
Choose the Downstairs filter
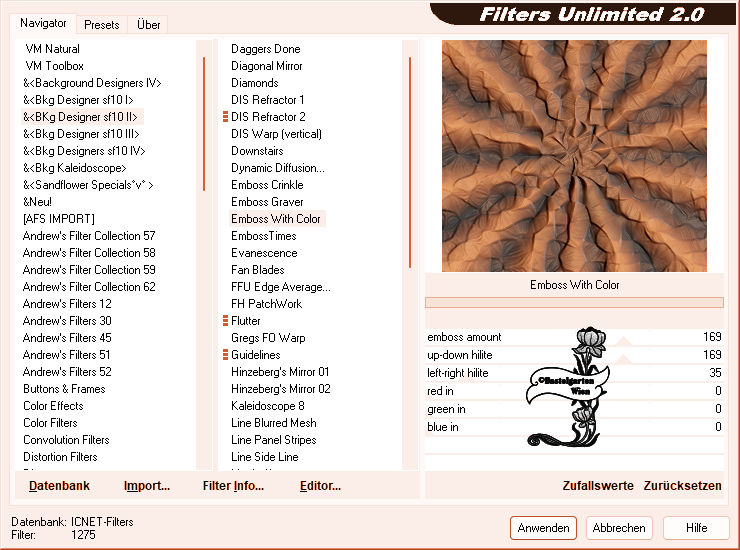pos(257,151)
